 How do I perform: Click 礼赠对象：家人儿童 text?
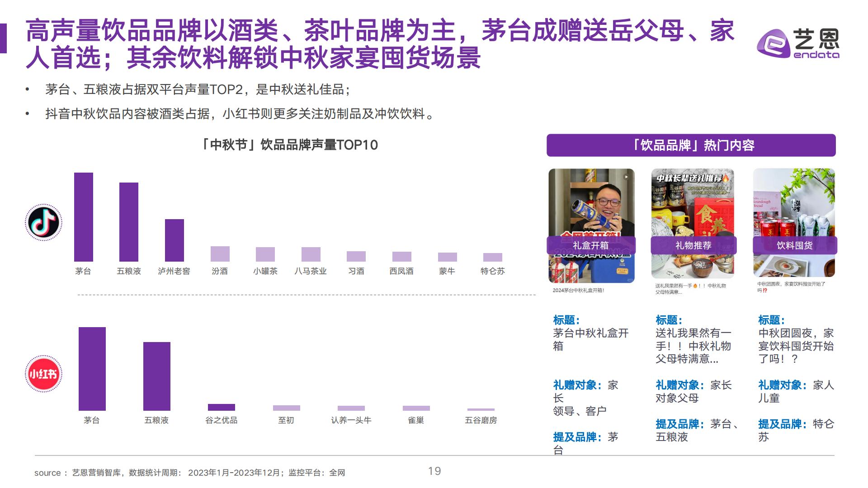[x=796, y=392]
